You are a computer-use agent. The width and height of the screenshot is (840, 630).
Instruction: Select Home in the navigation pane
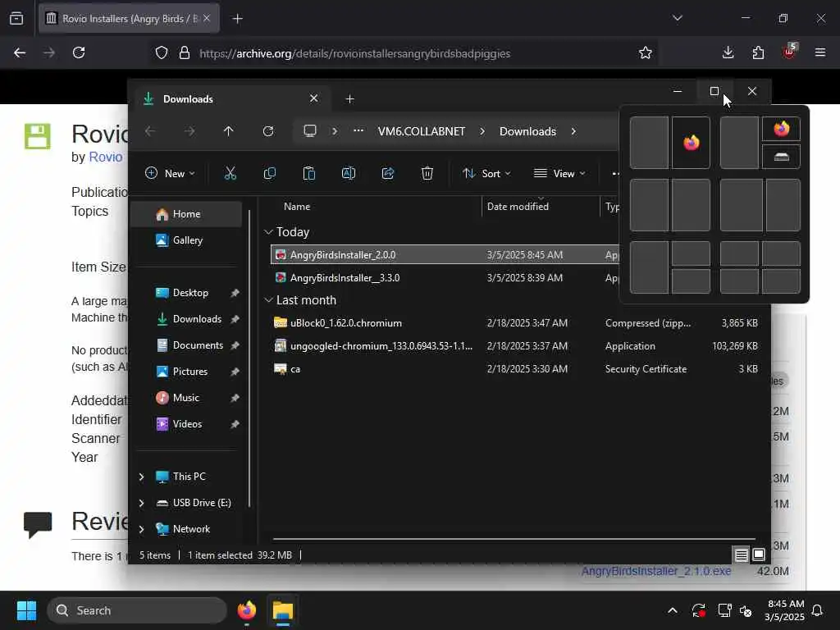[186, 214]
